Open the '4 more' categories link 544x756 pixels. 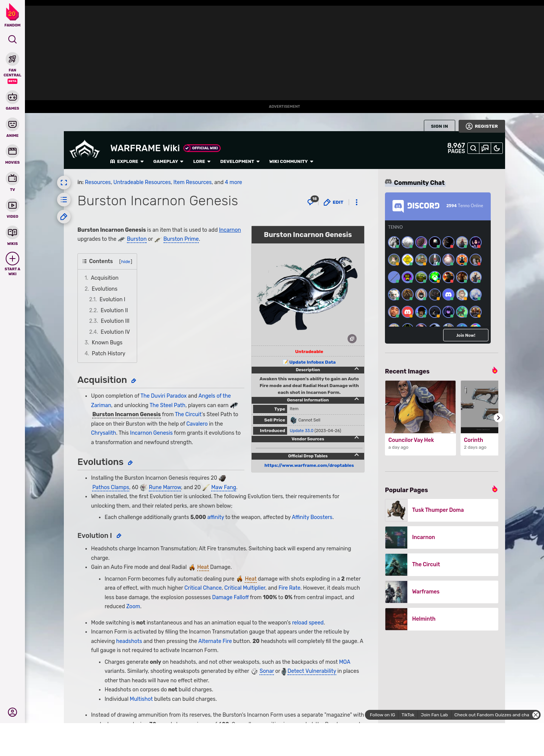(x=233, y=182)
